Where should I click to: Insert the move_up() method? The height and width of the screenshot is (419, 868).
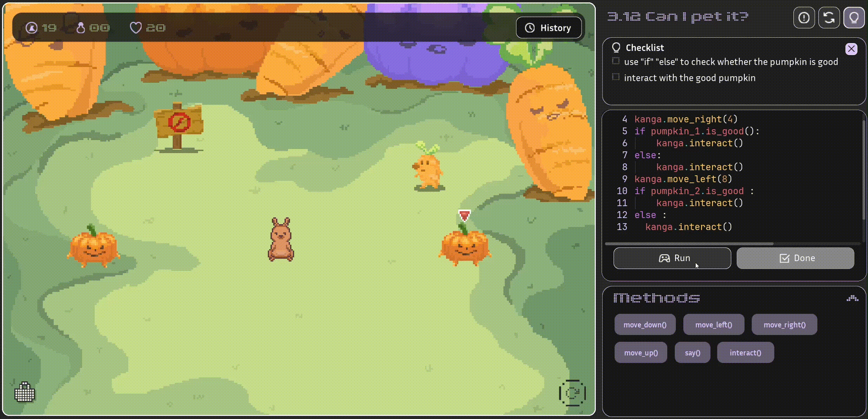pyautogui.click(x=641, y=353)
